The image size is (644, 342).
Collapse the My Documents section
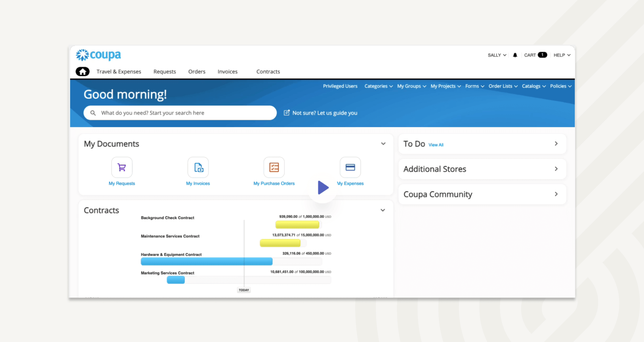[x=383, y=144]
